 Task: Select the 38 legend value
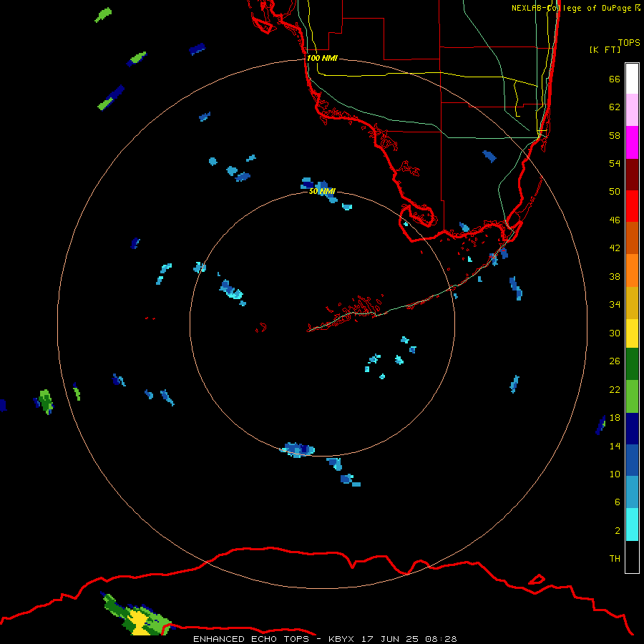point(615,276)
